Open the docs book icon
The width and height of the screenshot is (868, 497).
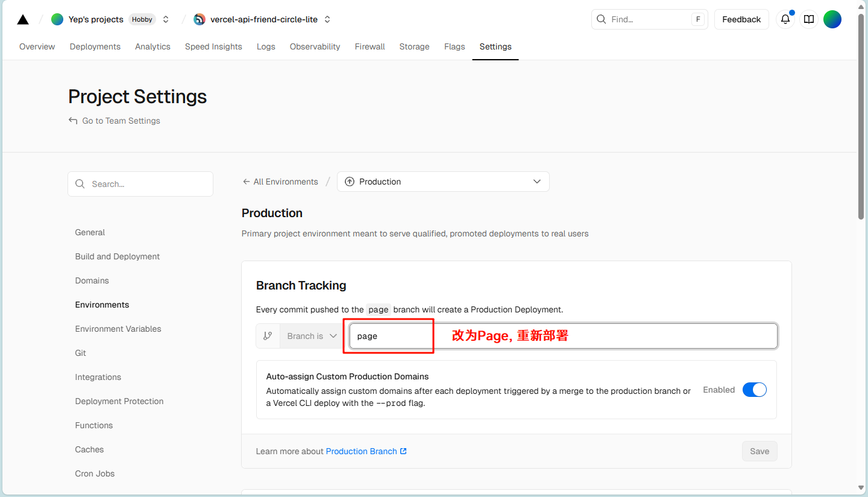coord(809,19)
